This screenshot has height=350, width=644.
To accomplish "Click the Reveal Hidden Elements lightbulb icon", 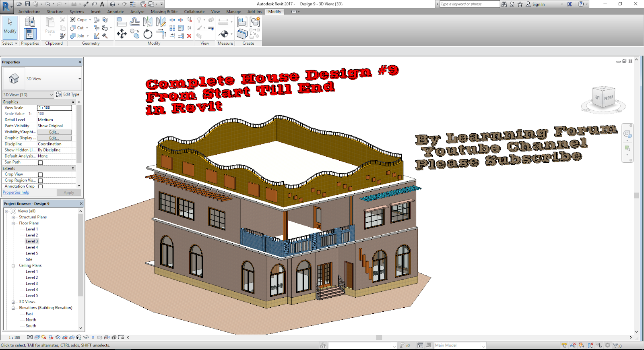I will [93, 338].
